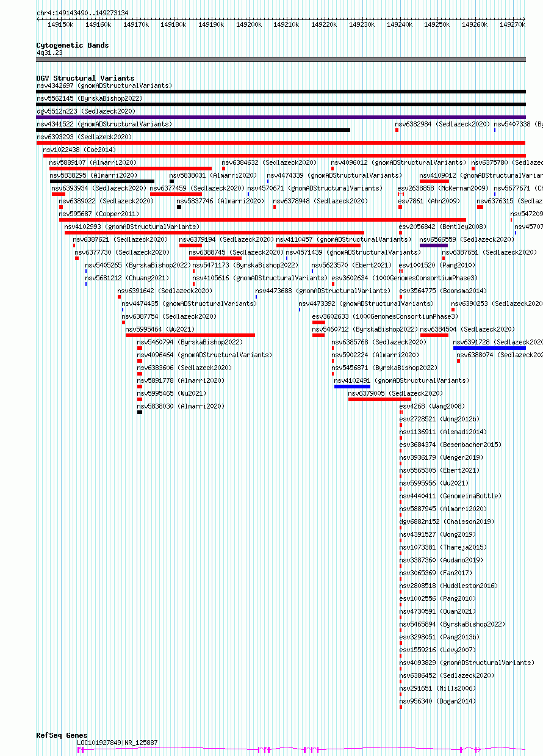The height and width of the screenshot is (756, 543).
Task: Click the 149200k ruler tick label
Action: pos(248,24)
